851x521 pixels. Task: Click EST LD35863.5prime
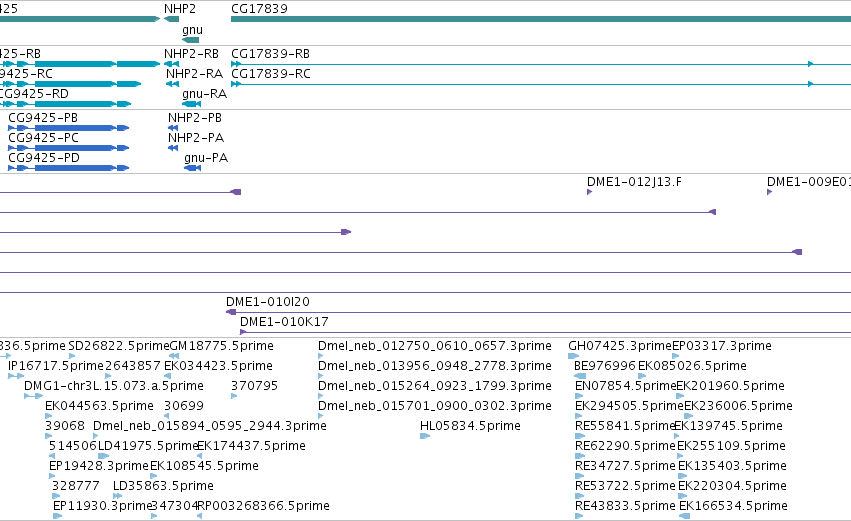[163, 486]
